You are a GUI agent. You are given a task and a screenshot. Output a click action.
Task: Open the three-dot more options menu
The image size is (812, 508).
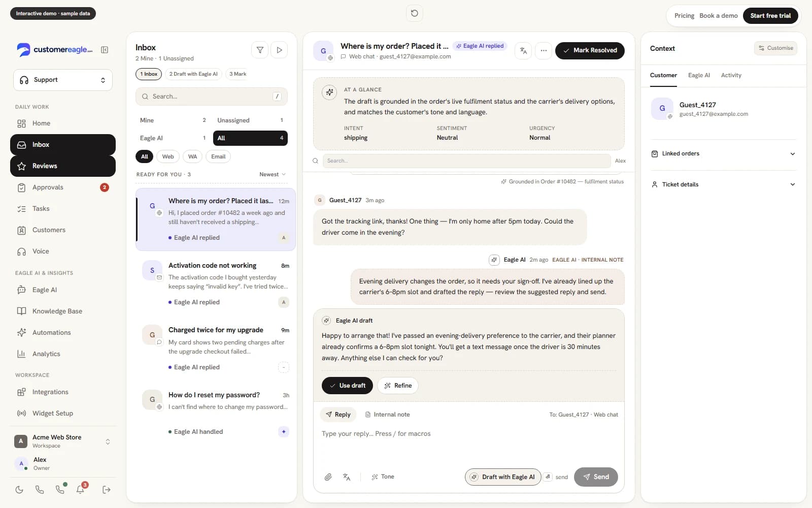[x=544, y=50]
